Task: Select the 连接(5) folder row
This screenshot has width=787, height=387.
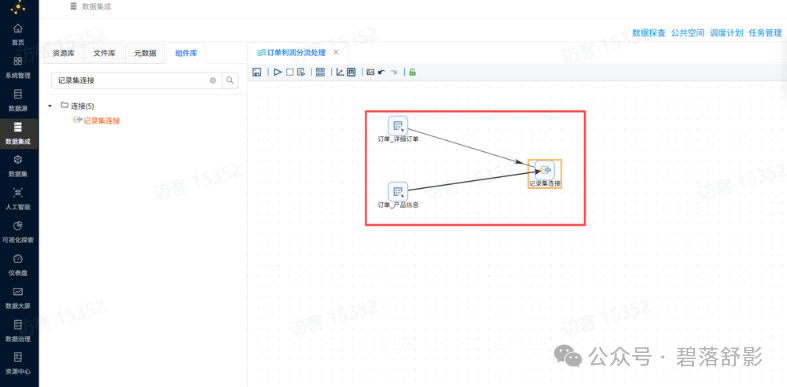Action: pyautogui.click(x=77, y=106)
